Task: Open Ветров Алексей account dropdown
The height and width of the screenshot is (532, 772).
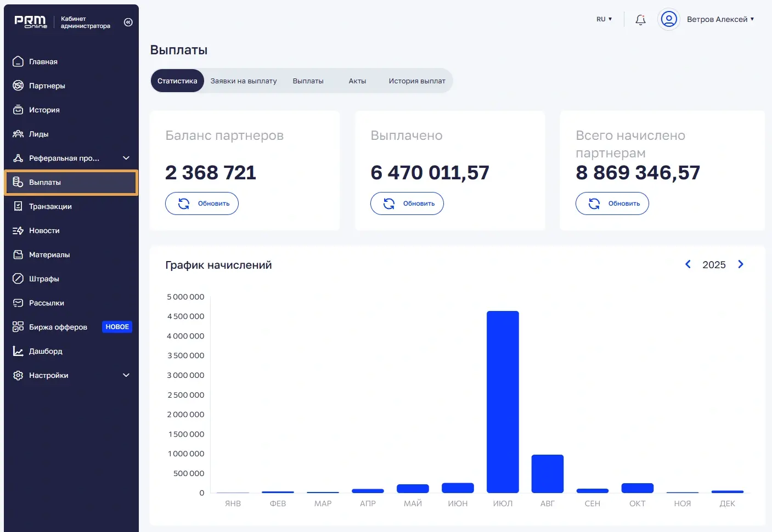Action: pyautogui.click(x=720, y=19)
